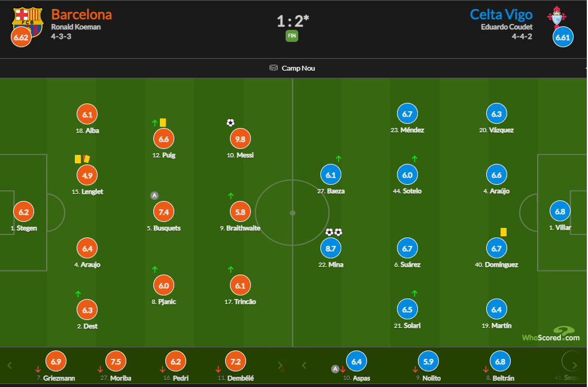The image size is (588, 387).
Task: Click Lenglet's red card icon
Action: click(x=87, y=159)
